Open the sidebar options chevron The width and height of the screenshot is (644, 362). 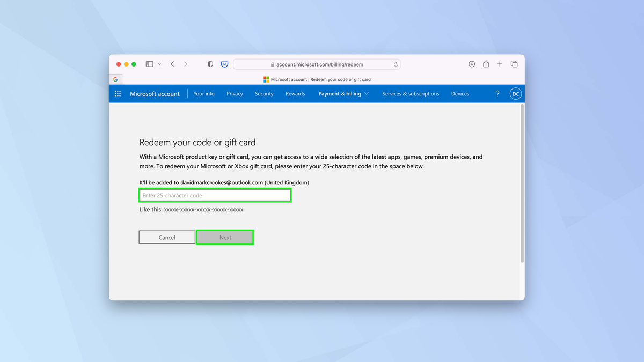159,64
